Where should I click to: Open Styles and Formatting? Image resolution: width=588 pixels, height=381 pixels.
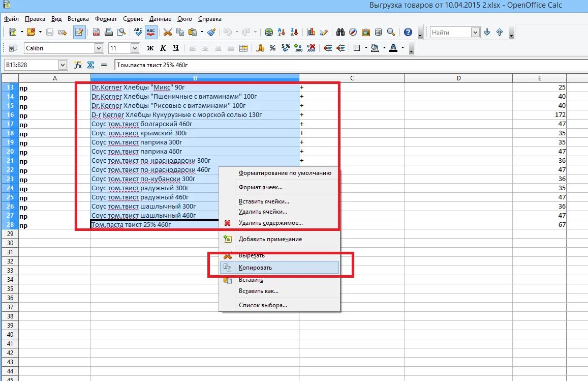coord(13,48)
